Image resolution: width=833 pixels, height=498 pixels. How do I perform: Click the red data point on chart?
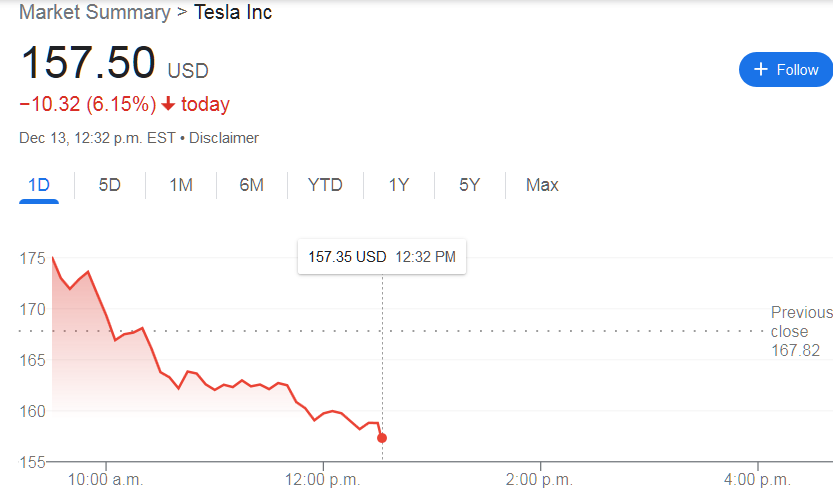click(382, 438)
